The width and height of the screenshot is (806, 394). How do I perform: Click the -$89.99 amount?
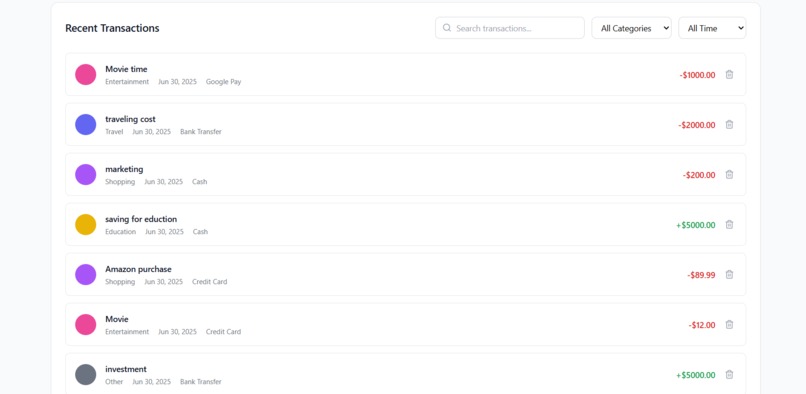pos(701,275)
